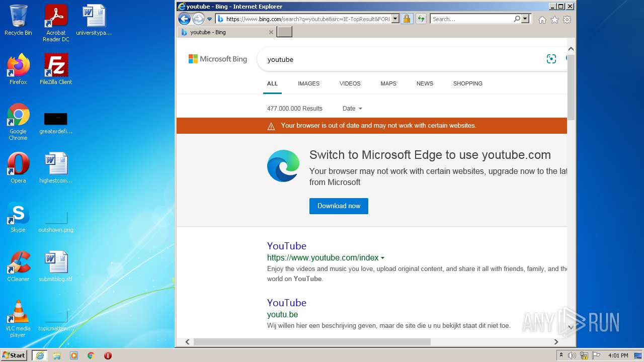
Task: Open the Skype desktop icon
Action: point(18,217)
